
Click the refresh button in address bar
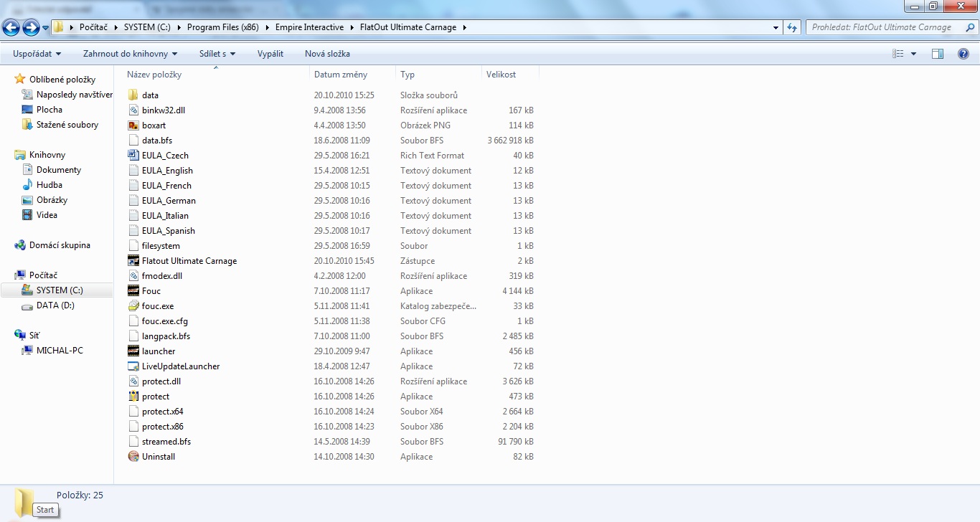coord(792,27)
